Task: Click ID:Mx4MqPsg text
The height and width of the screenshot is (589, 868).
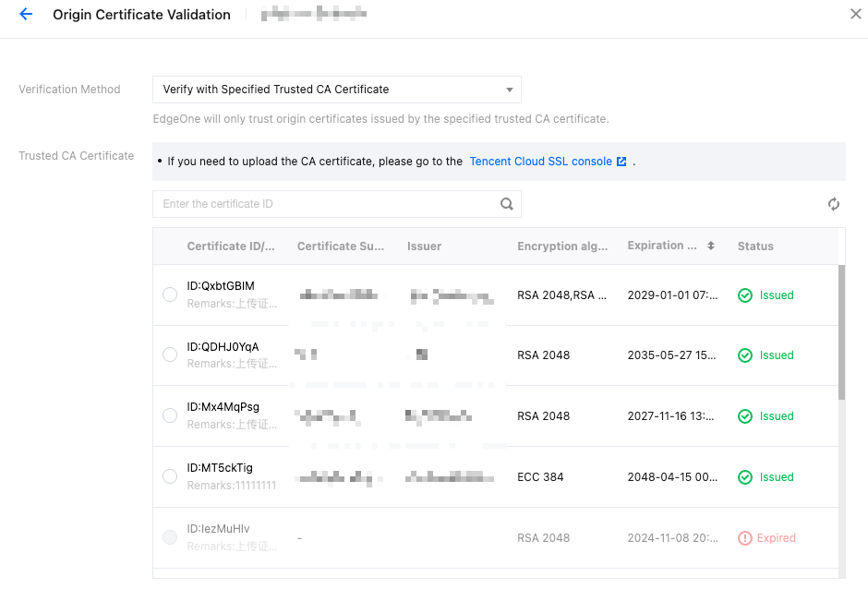Action: point(223,407)
